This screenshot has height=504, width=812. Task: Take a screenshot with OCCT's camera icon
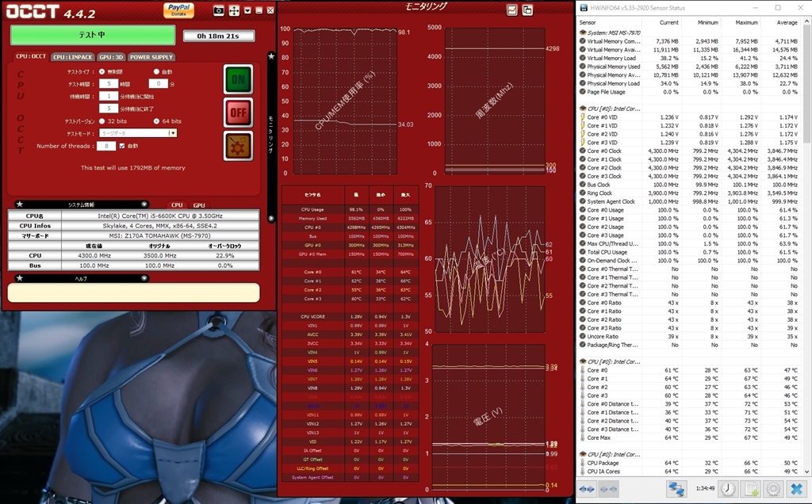tap(219, 11)
